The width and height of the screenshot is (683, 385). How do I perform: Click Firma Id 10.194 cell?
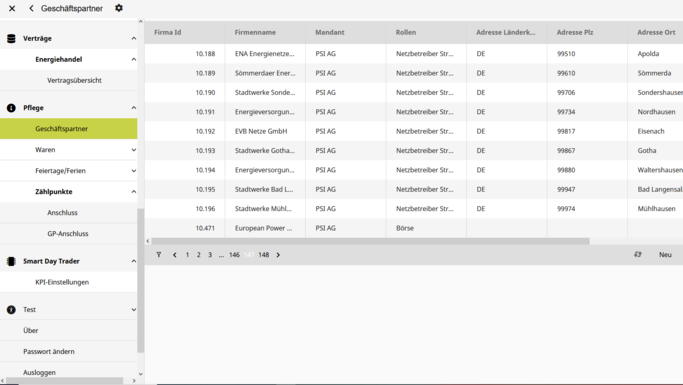click(x=185, y=170)
